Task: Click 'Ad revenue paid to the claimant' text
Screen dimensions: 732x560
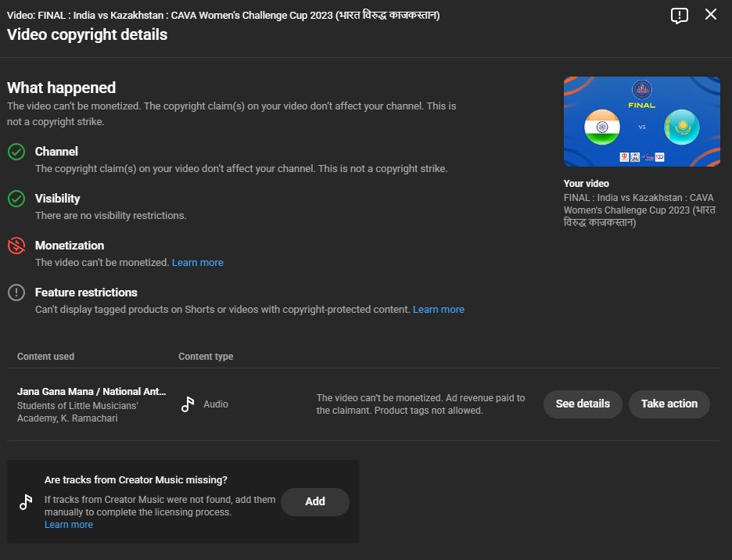Action: [x=421, y=404]
